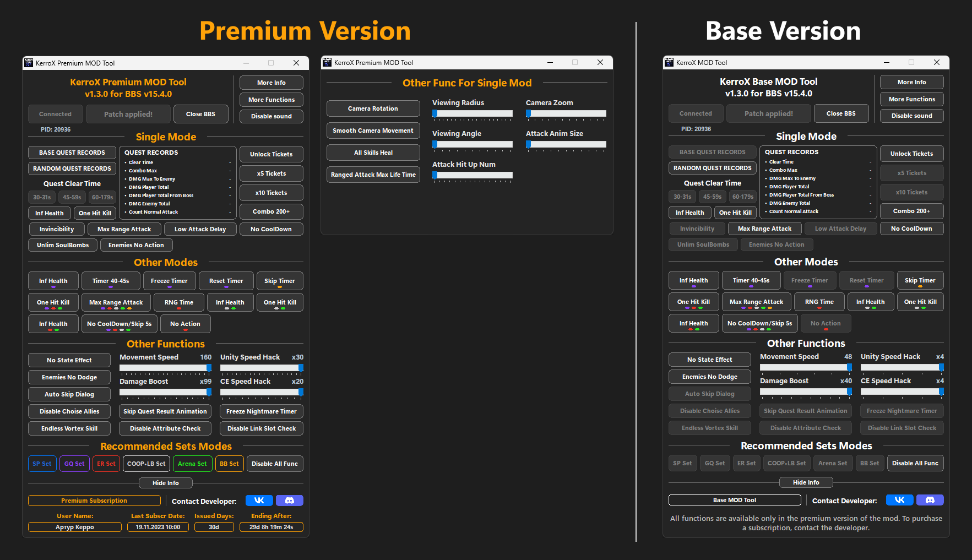Open the VK contact in the Base version
This screenshot has width=972, height=560.
pyautogui.click(x=900, y=500)
